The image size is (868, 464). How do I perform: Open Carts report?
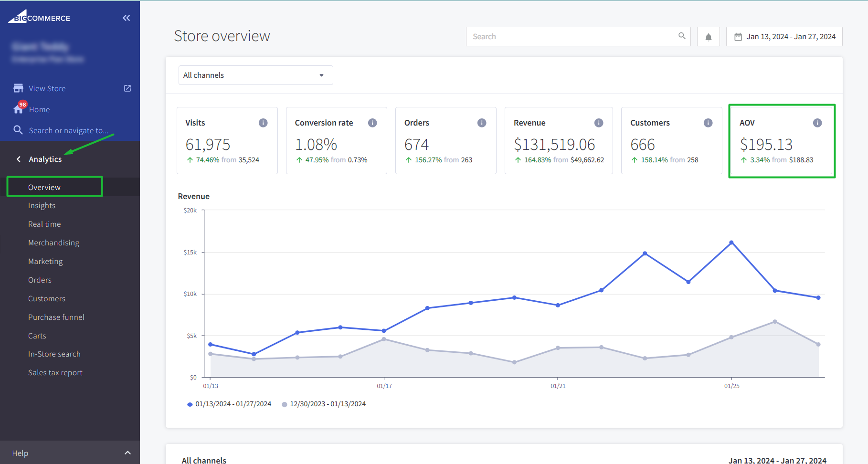pyautogui.click(x=37, y=336)
